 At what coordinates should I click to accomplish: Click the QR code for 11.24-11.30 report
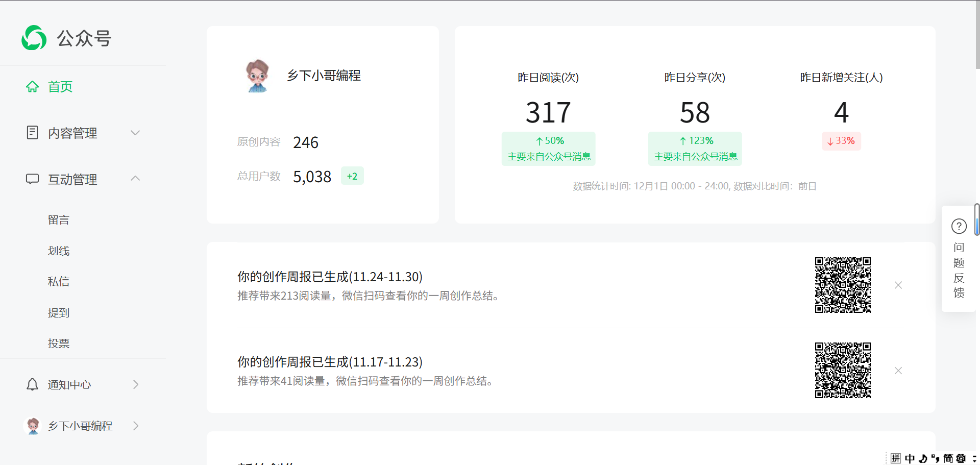843,285
